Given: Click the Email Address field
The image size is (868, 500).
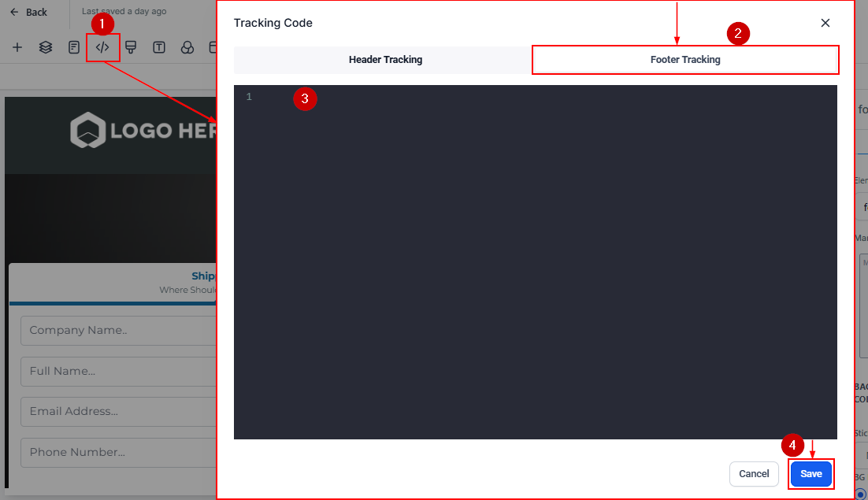Looking at the screenshot, I should point(118,411).
